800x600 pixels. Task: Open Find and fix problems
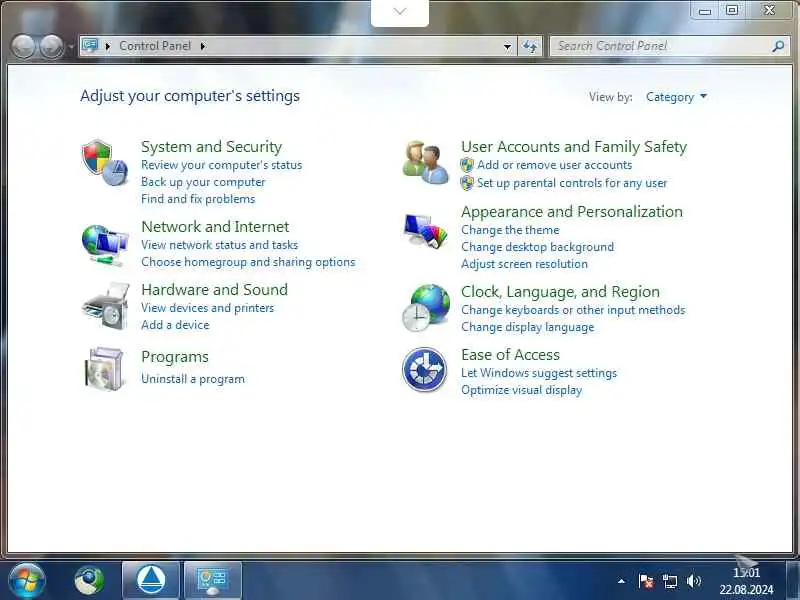(x=198, y=199)
